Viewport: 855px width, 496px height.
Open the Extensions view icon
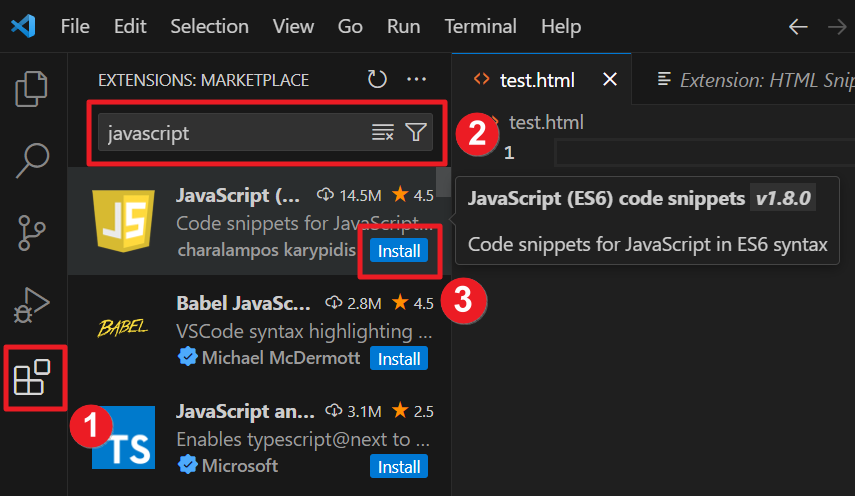[32, 377]
